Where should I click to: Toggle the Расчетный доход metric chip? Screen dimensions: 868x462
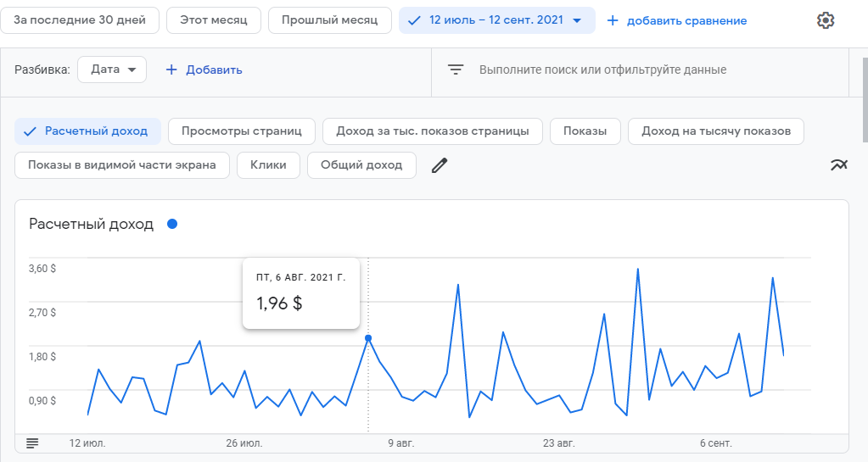[x=87, y=131]
